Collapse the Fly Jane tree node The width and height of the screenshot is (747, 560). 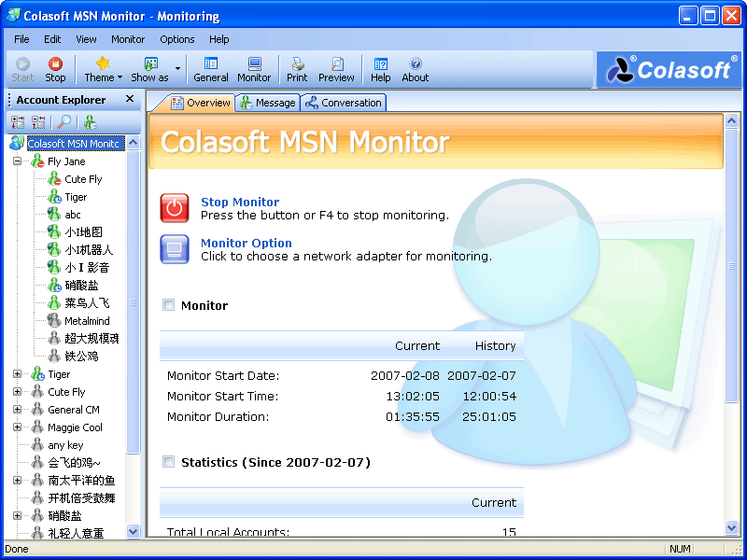coord(17,161)
